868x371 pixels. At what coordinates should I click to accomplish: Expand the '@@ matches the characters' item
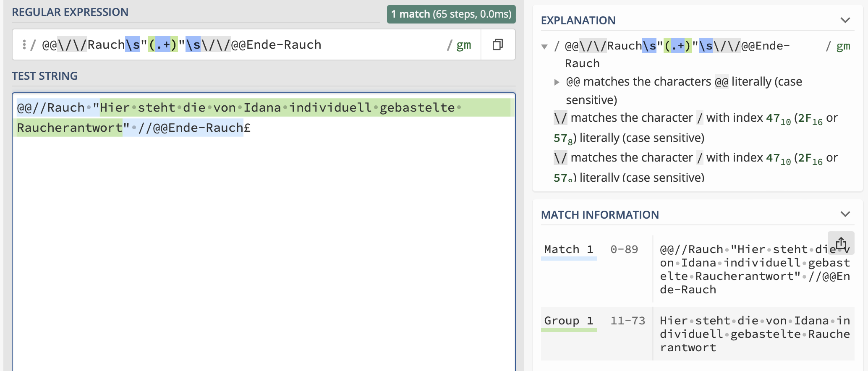pyautogui.click(x=557, y=82)
